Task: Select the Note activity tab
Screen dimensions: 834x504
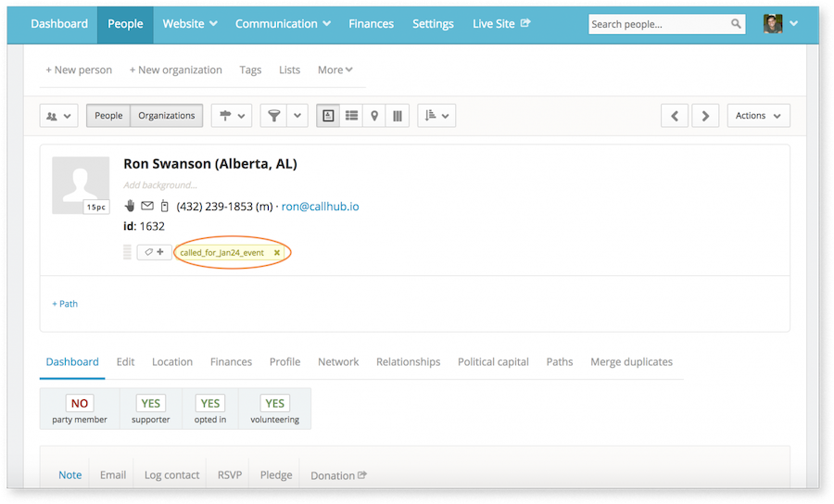Action: point(70,474)
